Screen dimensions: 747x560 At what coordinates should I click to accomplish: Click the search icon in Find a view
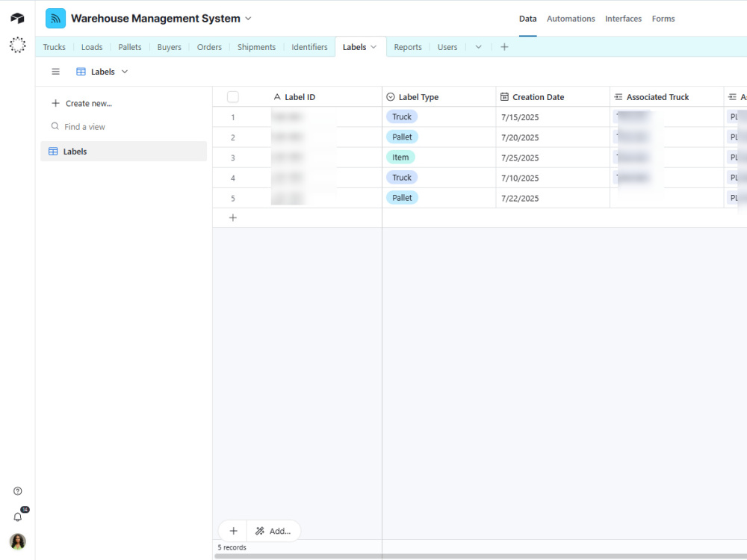point(55,126)
